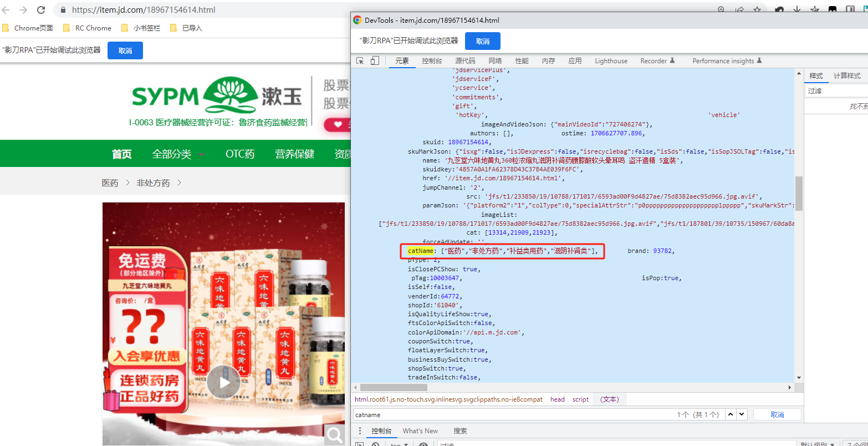
Task: Open the 内存 tab
Action: click(548, 61)
